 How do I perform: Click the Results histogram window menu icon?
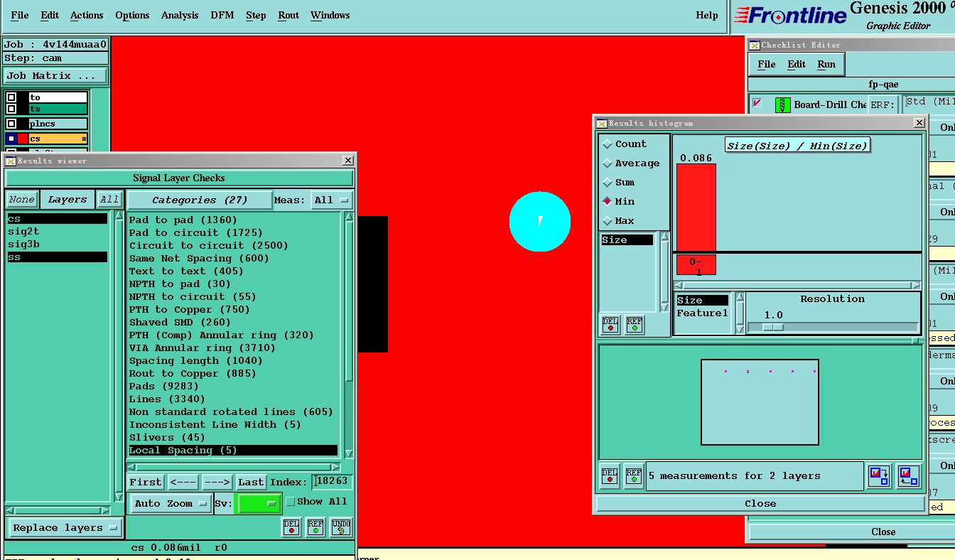pyautogui.click(x=602, y=124)
